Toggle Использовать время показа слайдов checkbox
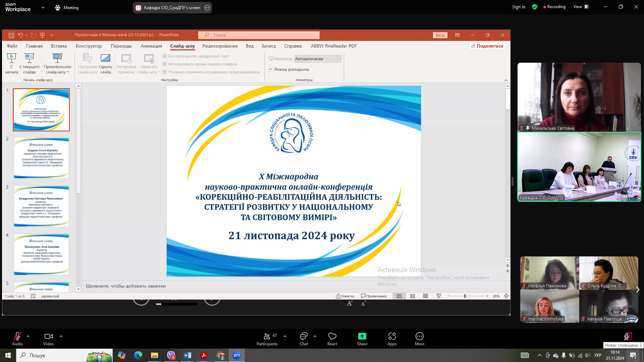The image size is (644, 362). click(165, 64)
